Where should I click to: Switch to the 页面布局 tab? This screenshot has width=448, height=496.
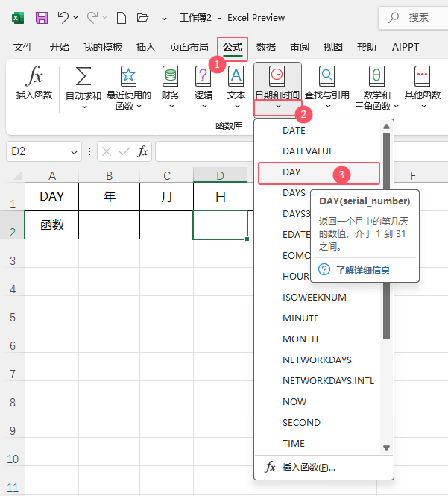pos(189,47)
